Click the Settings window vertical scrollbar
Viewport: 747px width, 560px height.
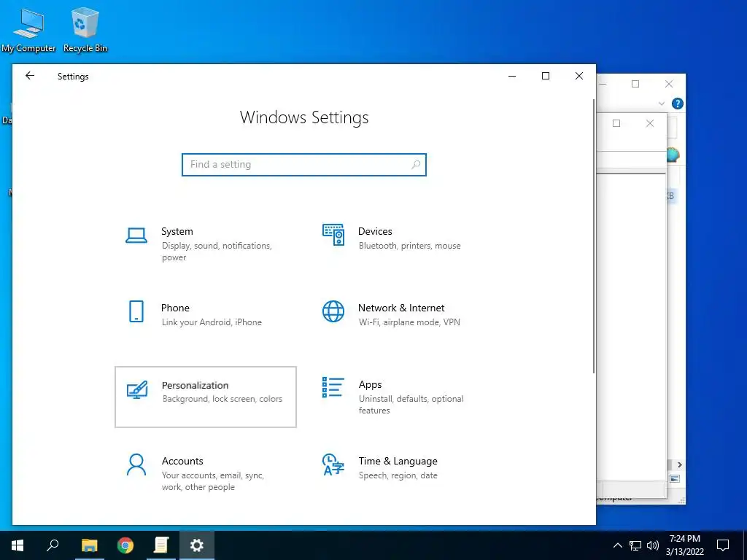click(594, 236)
